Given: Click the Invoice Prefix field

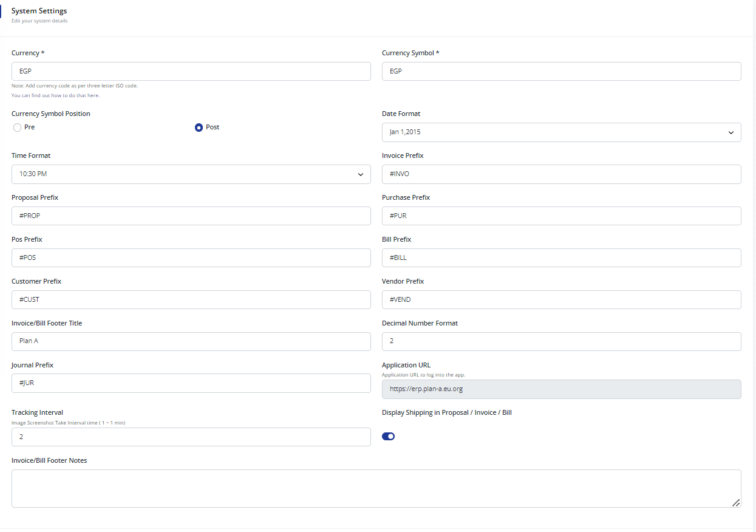Looking at the screenshot, I should pos(561,174).
